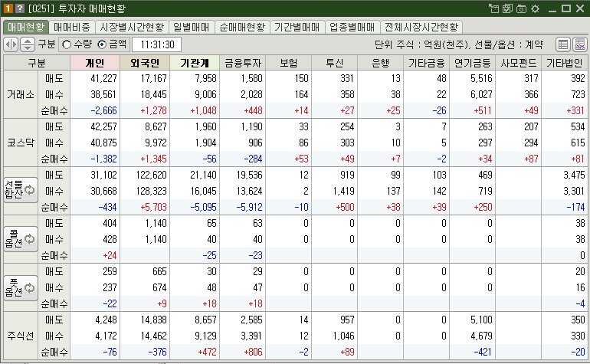The width and height of the screenshot is (590, 364).
Task: Click the -1,382 KOSDAQ individual net value
Action: point(104,159)
